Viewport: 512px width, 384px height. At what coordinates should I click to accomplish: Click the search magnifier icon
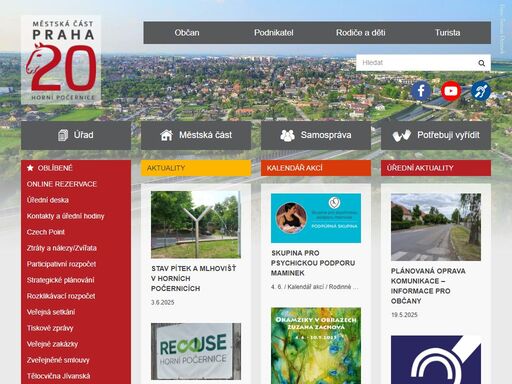(x=481, y=63)
